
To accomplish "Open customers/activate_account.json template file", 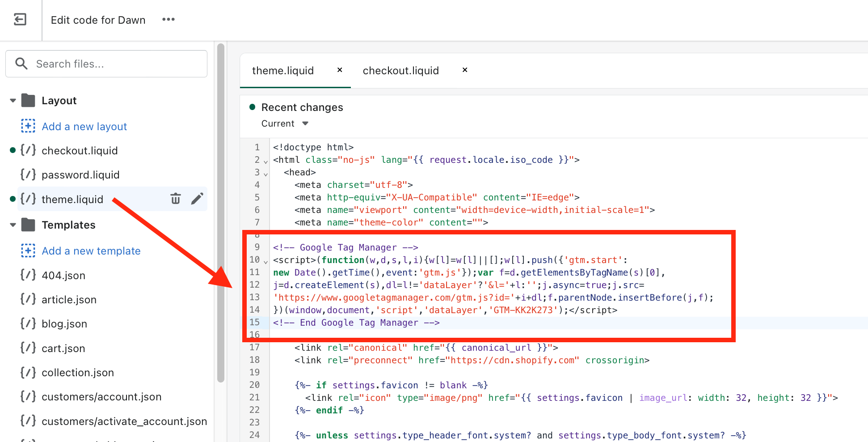I will tap(124, 421).
